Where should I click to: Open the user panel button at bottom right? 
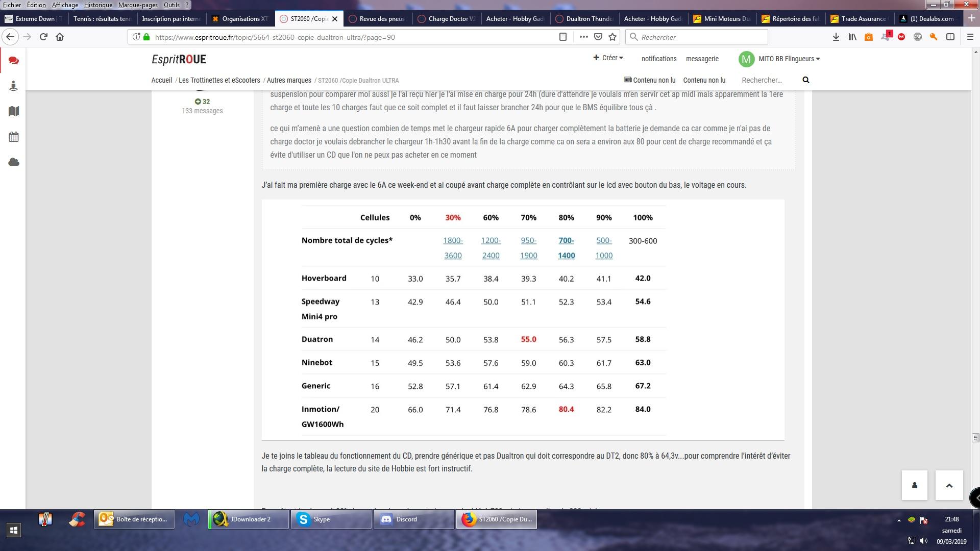(915, 485)
